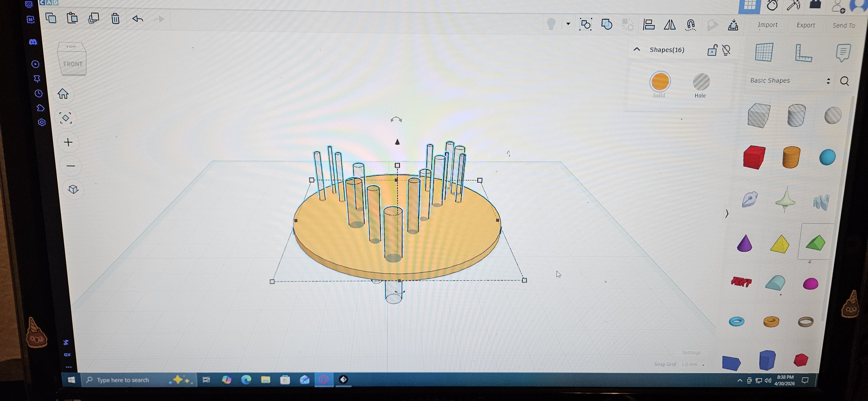
Task: Select the Box hole shape
Action: click(x=759, y=116)
